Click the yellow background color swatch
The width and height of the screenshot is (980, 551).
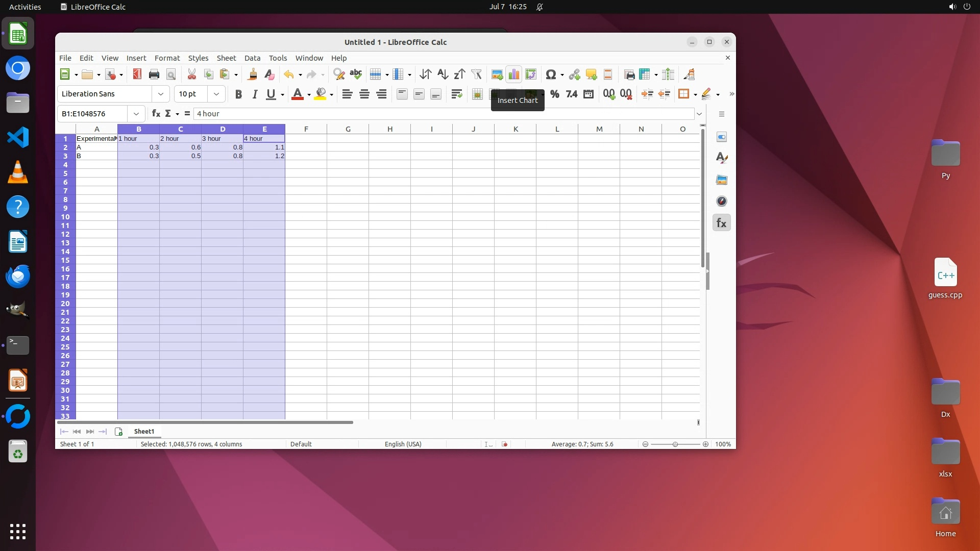click(x=321, y=94)
